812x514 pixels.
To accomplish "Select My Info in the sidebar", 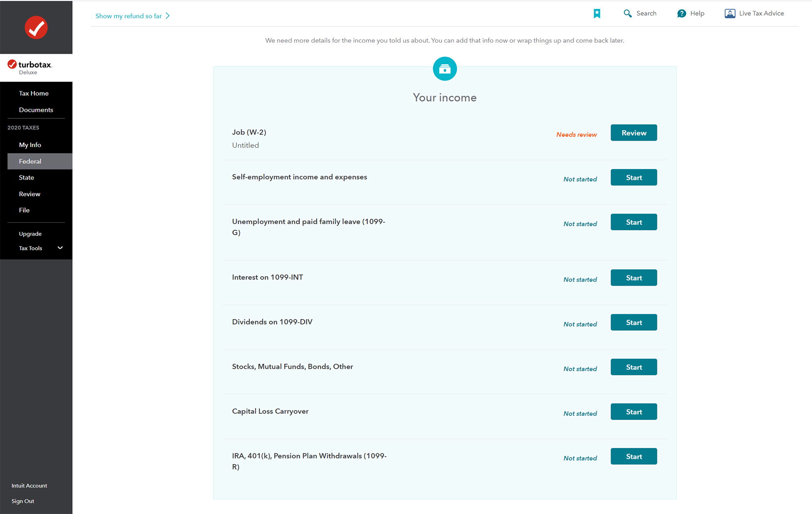I will pyautogui.click(x=30, y=145).
